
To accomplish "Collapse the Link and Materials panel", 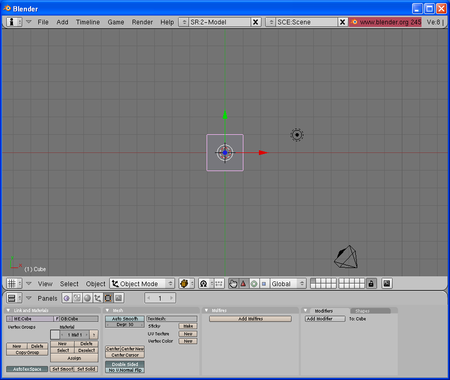I will tap(9, 310).
